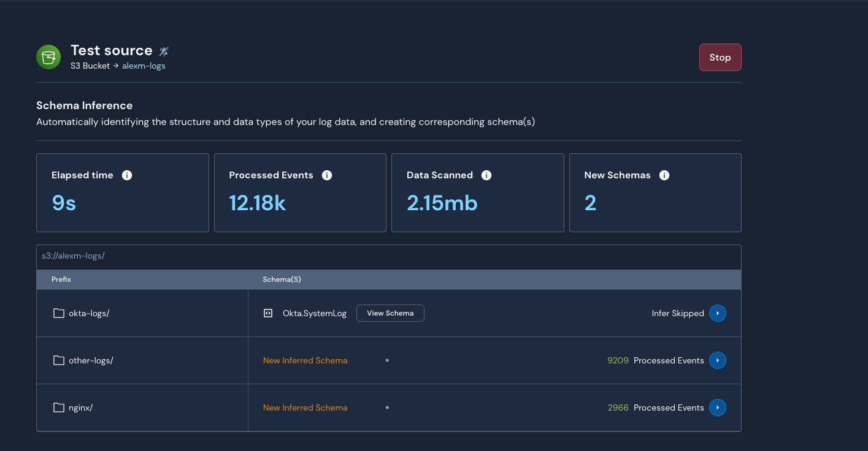
Task: Click the Prefix column header
Action: [x=61, y=279]
